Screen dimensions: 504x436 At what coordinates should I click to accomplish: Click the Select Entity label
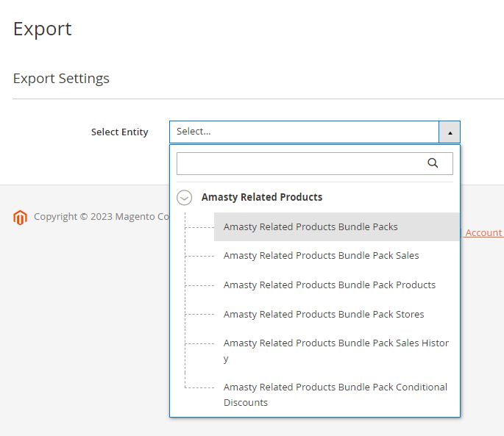120,132
